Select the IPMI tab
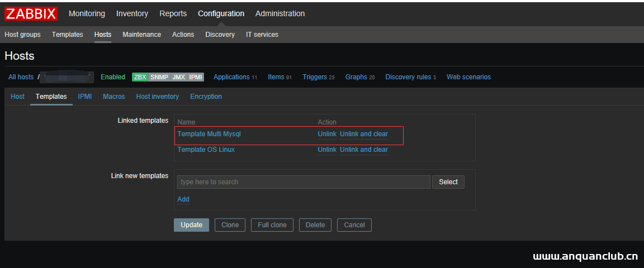 [x=85, y=97]
